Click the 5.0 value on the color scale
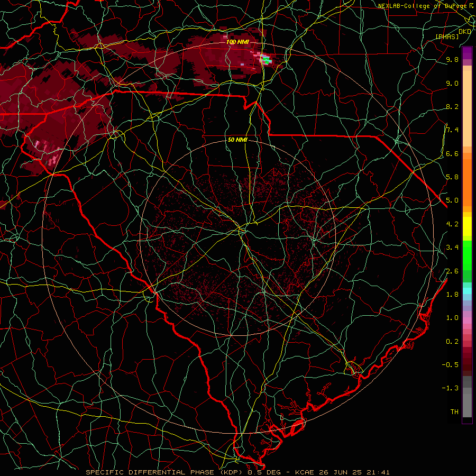Viewport: 476px width, 476px height. coord(452,200)
